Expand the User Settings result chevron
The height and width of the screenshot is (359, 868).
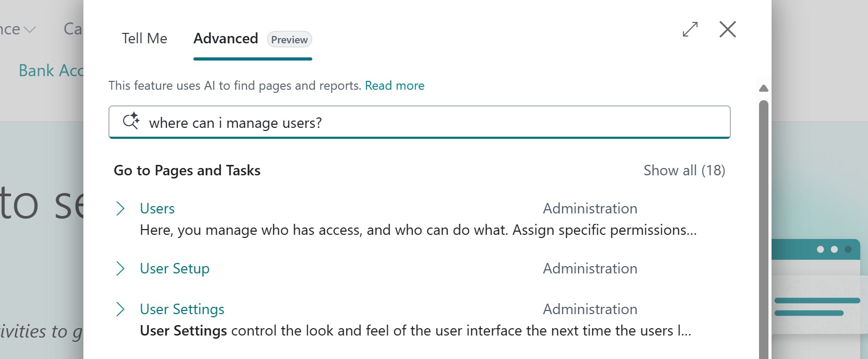(120, 309)
